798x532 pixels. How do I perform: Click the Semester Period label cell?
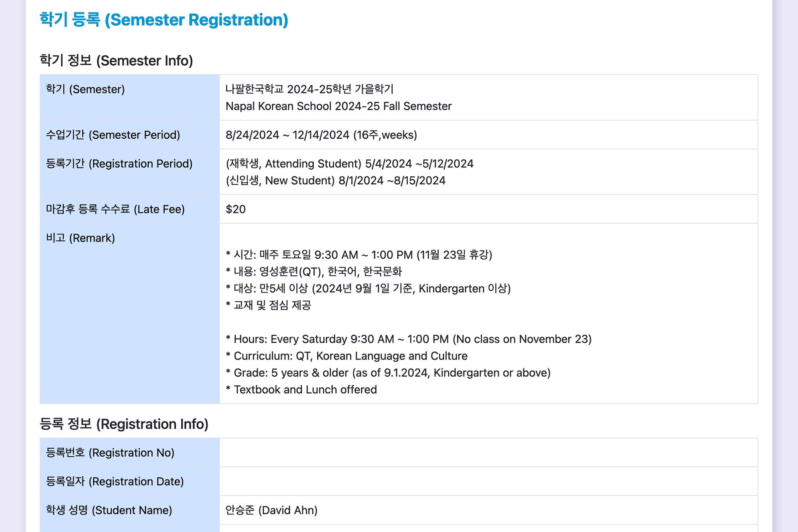point(130,135)
